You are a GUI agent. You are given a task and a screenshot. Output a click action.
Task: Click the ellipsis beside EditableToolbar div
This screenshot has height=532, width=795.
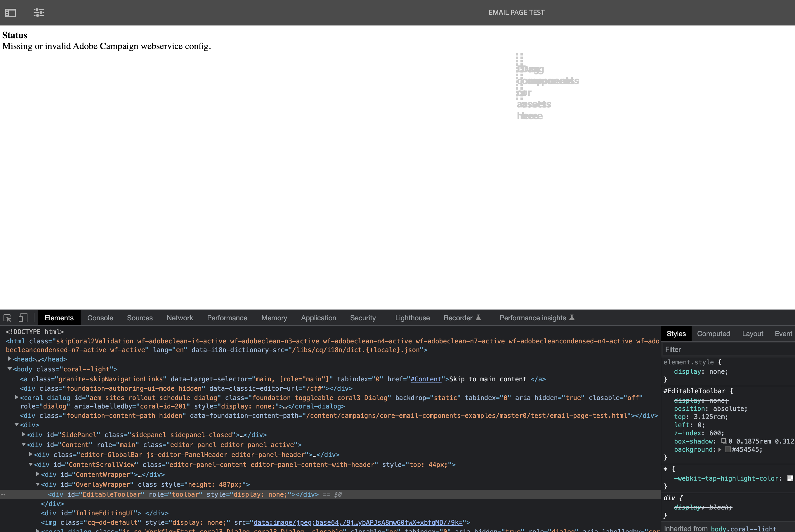3,494
